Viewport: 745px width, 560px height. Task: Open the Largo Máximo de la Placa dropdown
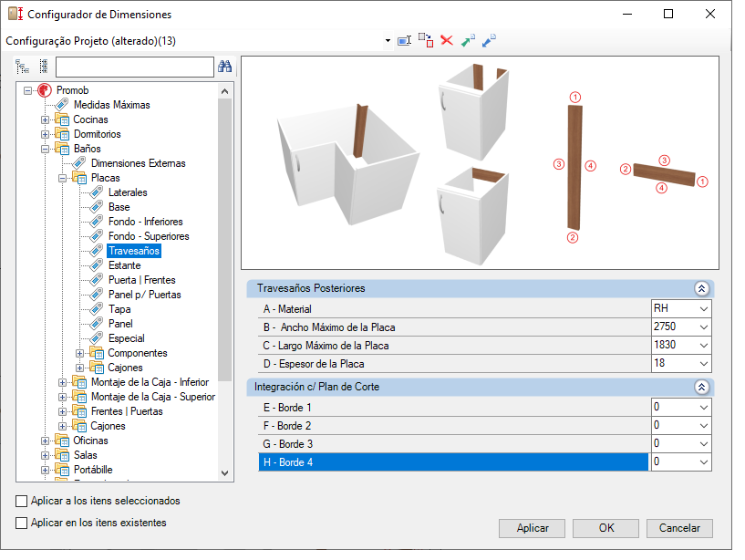[704, 345]
